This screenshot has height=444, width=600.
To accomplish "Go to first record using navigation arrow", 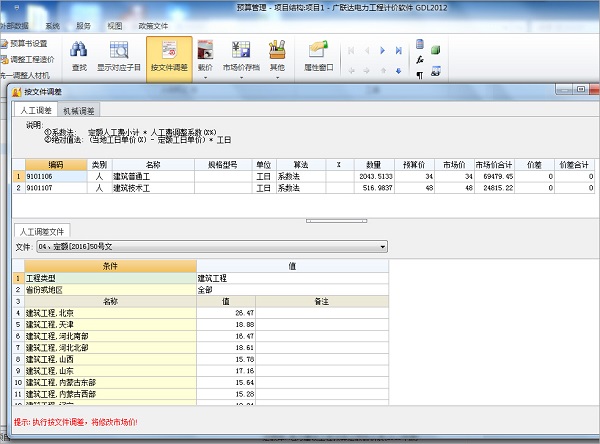I will coord(351,51).
